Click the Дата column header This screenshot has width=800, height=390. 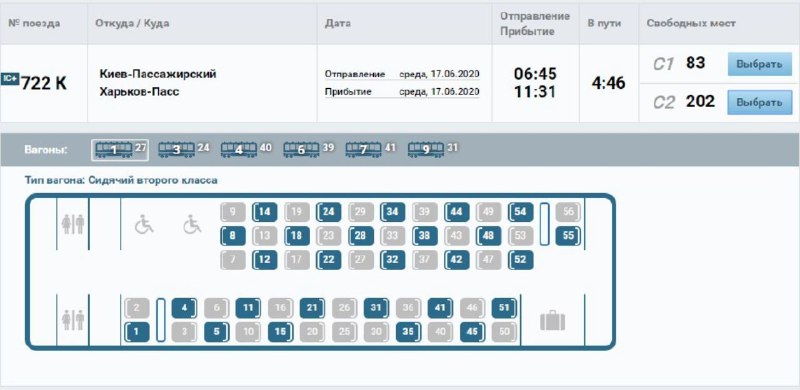point(337,23)
